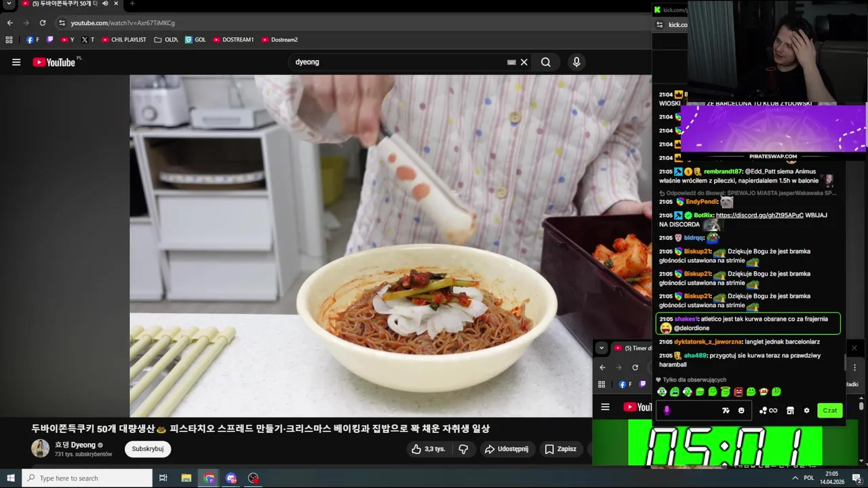Open the DOSTREAM1 bookmark
This screenshot has width=868, height=488.
pyautogui.click(x=233, y=40)
